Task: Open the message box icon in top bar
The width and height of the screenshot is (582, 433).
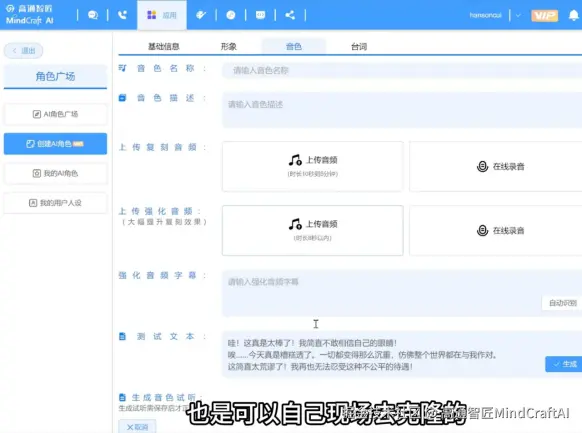Action: point(261,15)
